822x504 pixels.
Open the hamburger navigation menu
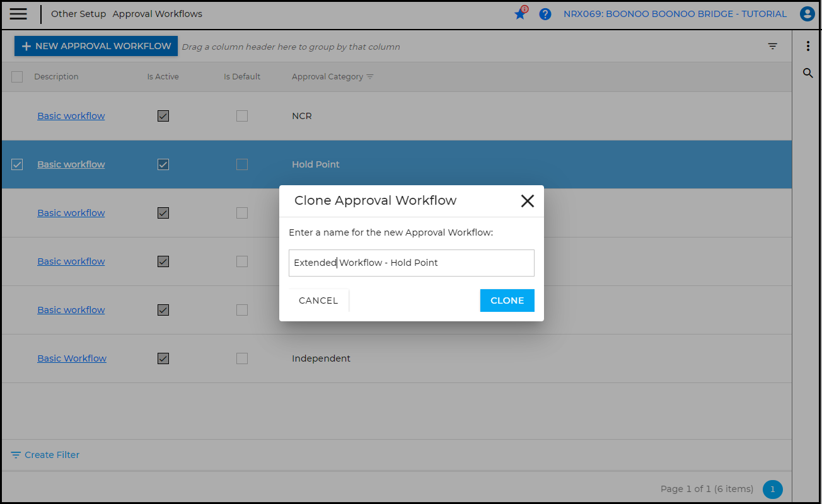pyautogui.click(x=18, y=14)
